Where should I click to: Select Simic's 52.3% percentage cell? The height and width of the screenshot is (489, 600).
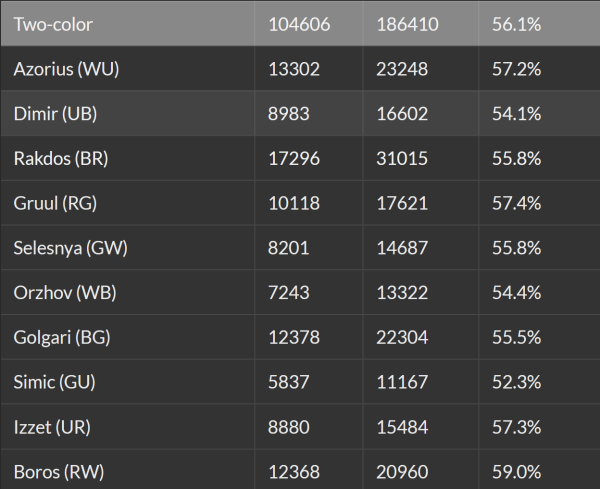[516, 382]
